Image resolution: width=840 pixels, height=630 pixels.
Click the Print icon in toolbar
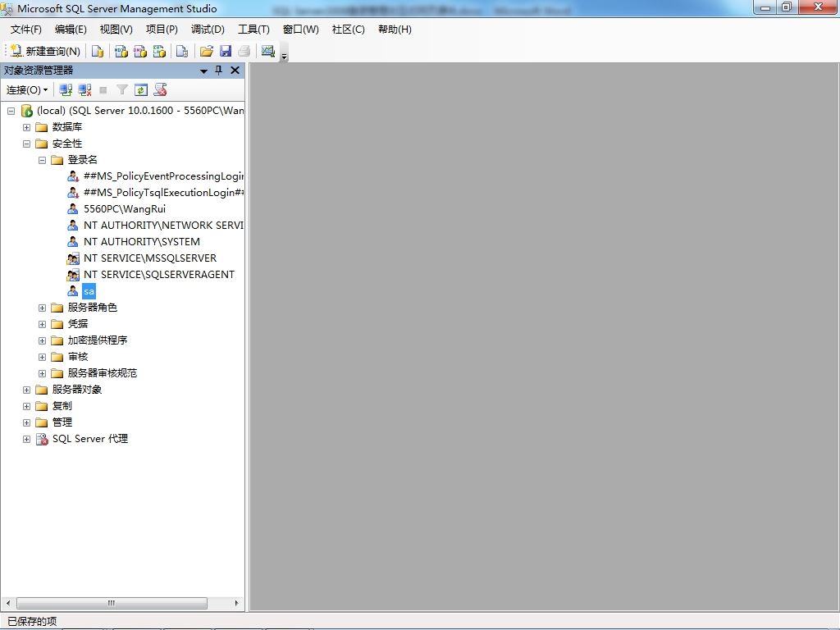[244, 51]
